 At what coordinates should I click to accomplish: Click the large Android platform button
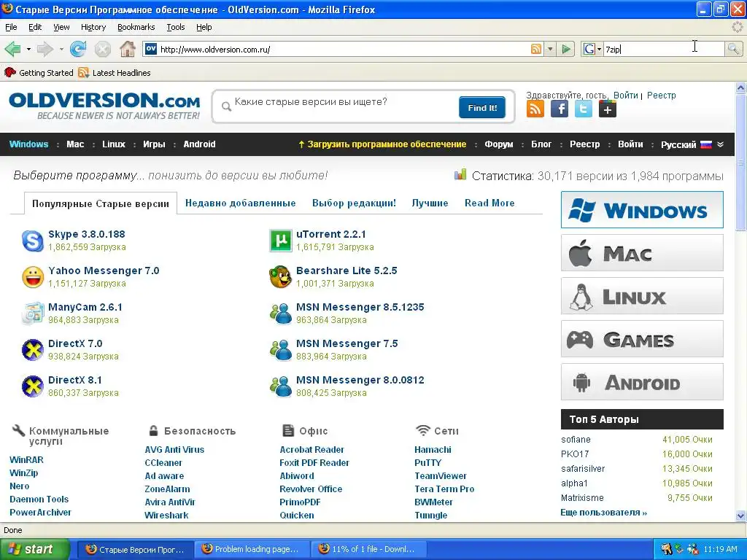[x=642, y=382]
